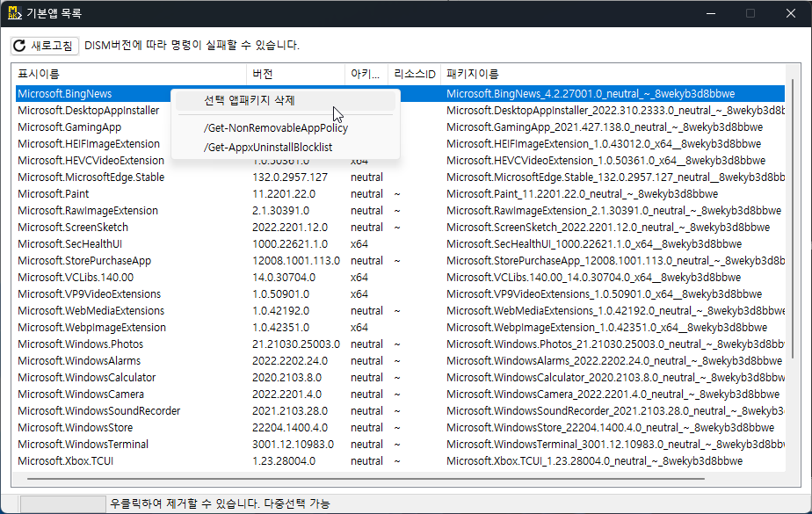Select the Microsoft.BingNews row

(x=400, y=94)
